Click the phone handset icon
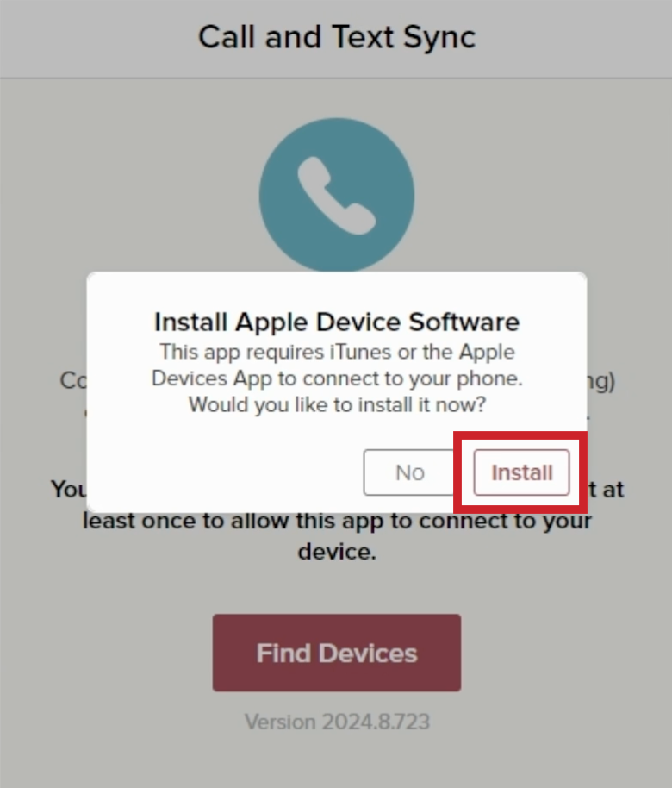Viewport: 672px width, 788px height. pos(336,196)
